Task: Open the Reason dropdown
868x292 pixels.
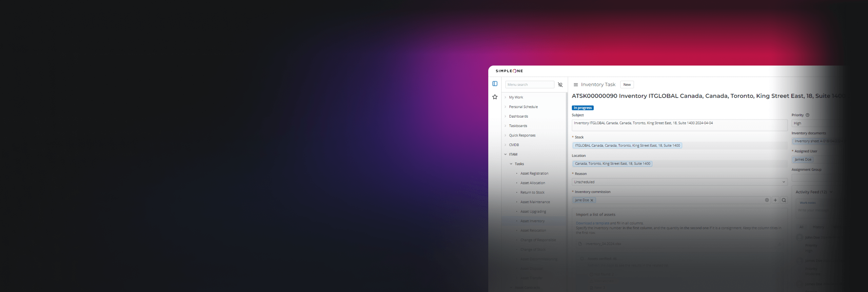Action: click(679, 182)
